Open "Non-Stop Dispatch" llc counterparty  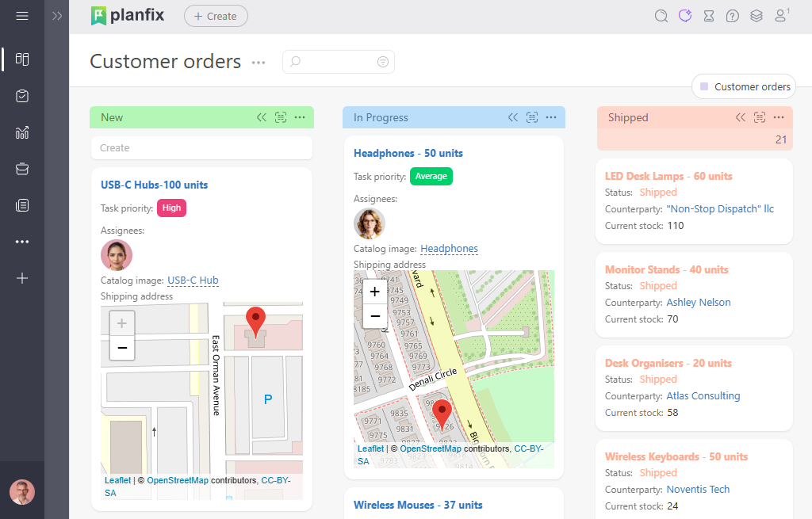(x=720, y=209)
